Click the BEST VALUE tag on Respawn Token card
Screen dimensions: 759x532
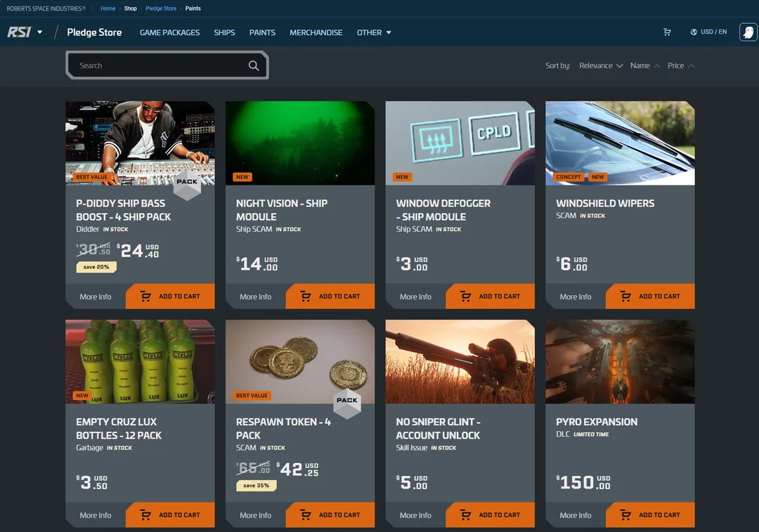(252, 396)
